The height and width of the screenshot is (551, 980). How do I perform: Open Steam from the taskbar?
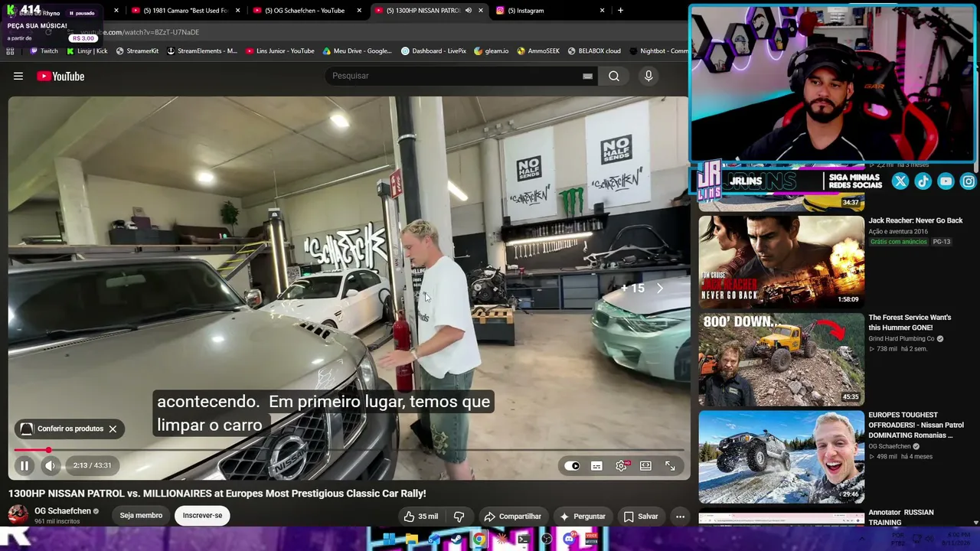[x=456, y=540]
